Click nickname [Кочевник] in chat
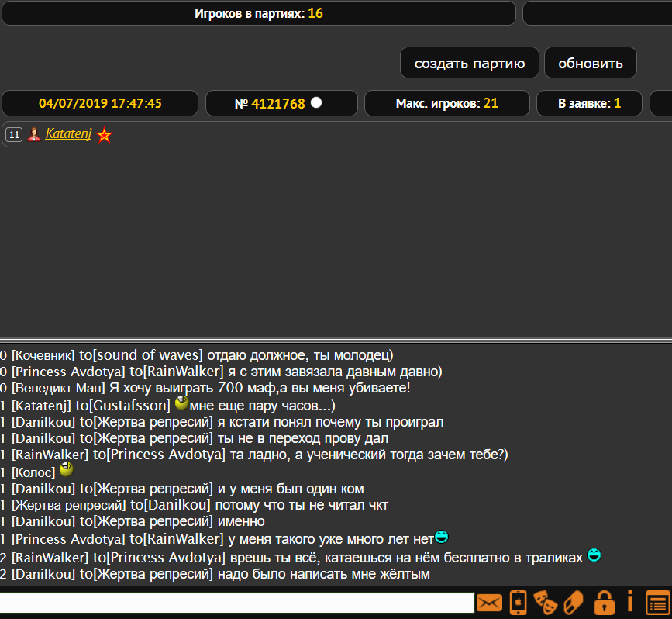 (x=43, y=355)
